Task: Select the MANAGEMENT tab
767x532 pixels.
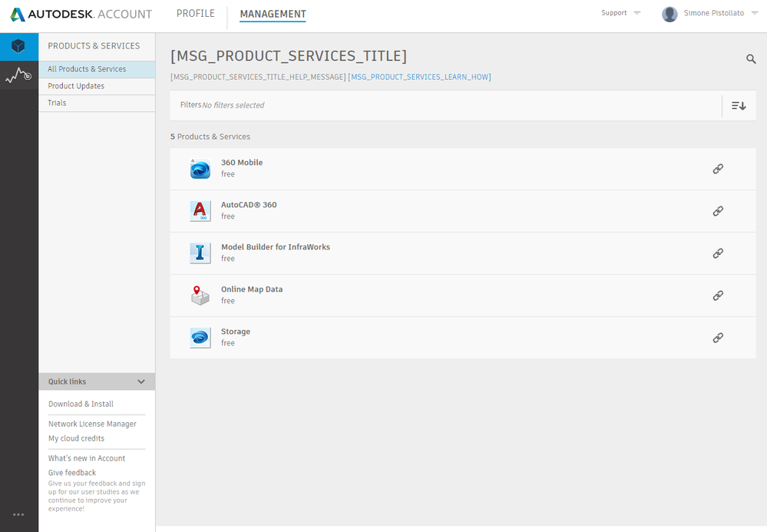Action: [273, 13]
